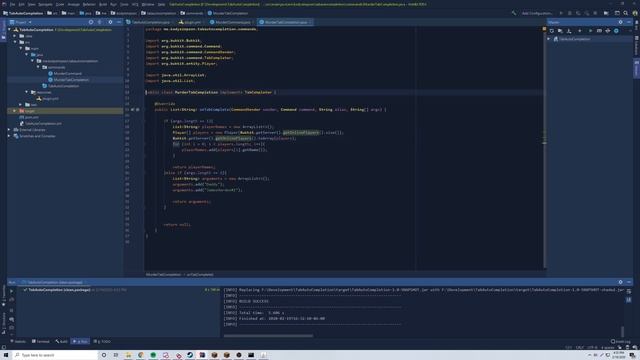Image resolution: width=640 pixels, height=360 pixels.
Task: Open Run panel settings gear
Action: click(x=620, y=282)
